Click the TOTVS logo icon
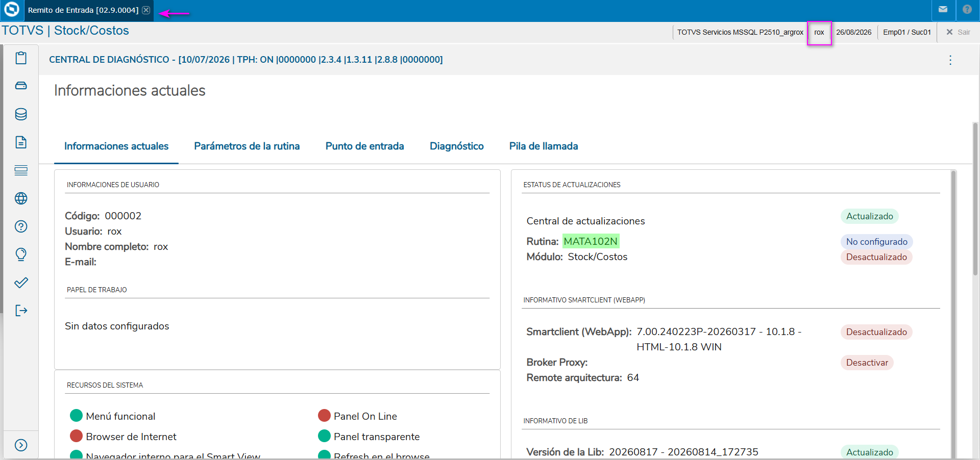Screen dimensions: 980x460 click(x=11, y=9)
